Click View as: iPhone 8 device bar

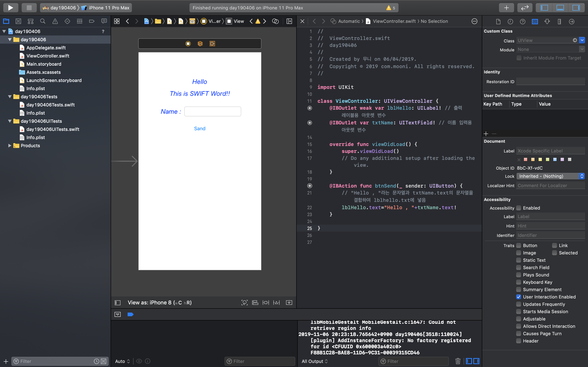[x=159, y=303]
